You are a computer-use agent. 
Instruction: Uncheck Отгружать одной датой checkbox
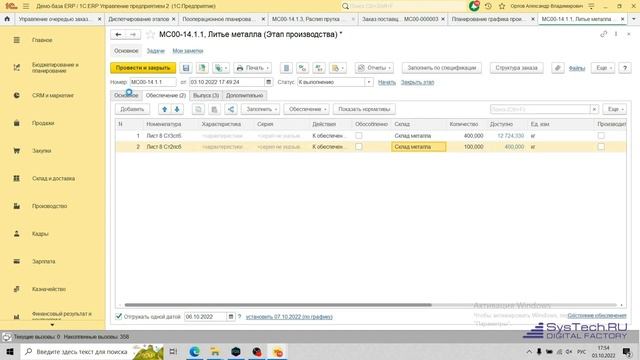pos(119,316)
